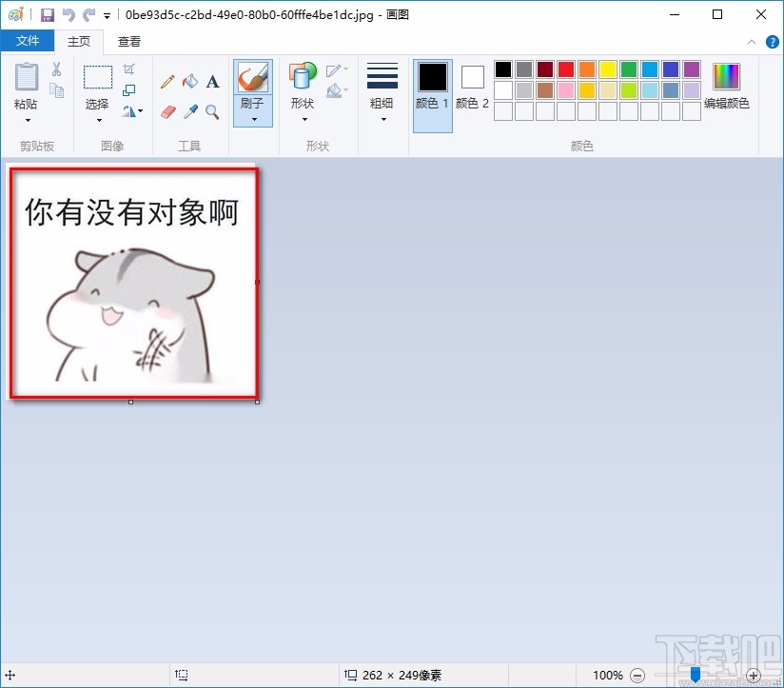This screenshot has width=784, height=688.
Task: Select the Magnifier tool
Action: [211, 111]
